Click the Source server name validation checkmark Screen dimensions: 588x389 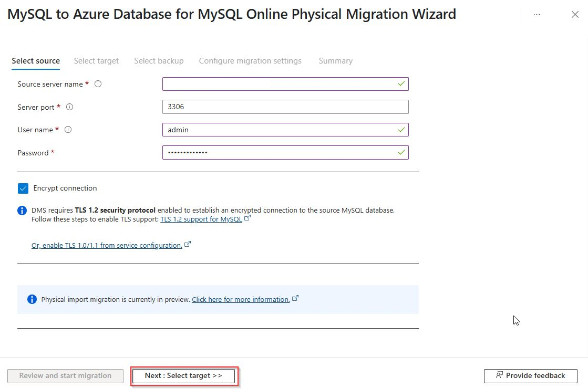pyautogui.click(x=401, y=84)
